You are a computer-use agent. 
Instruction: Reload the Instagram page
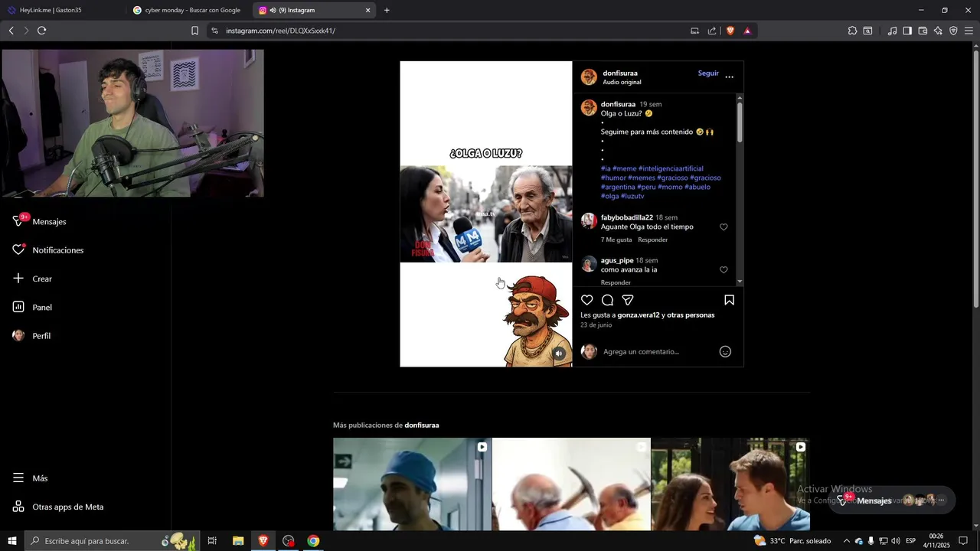tap(41, 31)
